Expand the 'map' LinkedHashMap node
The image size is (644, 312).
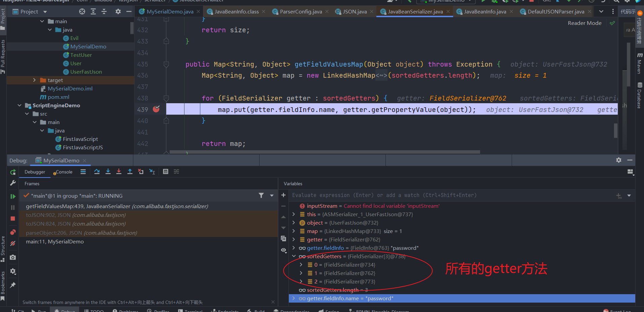pos(294,231)
